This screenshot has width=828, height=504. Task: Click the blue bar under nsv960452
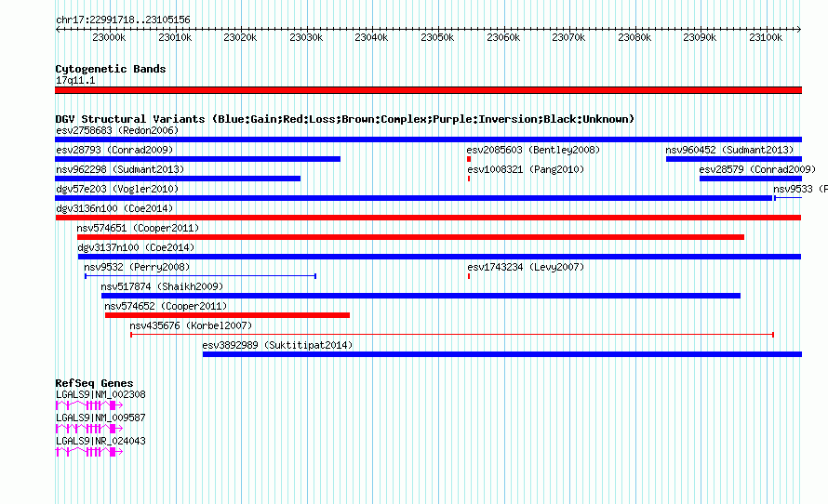click(x=734, y=159)
